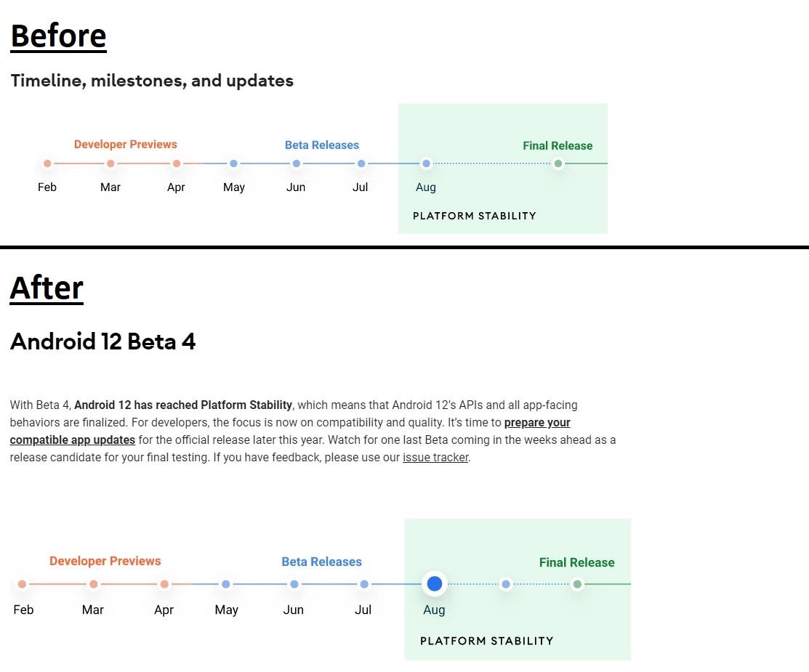
Task: Select green Final Release dot in Before timeline
Action: pos(558,163)
